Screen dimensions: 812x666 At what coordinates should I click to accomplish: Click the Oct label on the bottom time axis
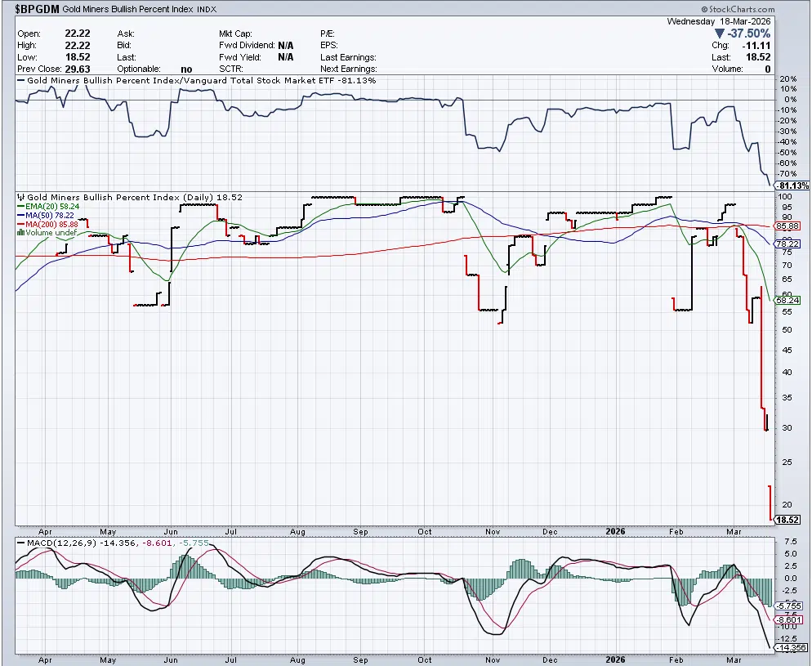[x=425, y=659]
